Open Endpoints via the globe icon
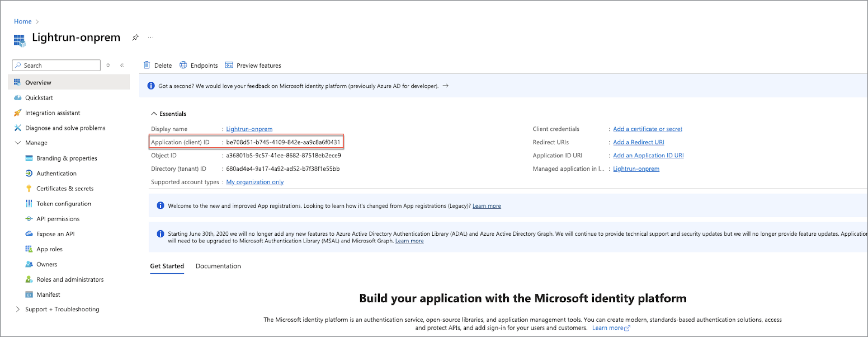Screen dimensions: 868x337 (x=183, y=65)
